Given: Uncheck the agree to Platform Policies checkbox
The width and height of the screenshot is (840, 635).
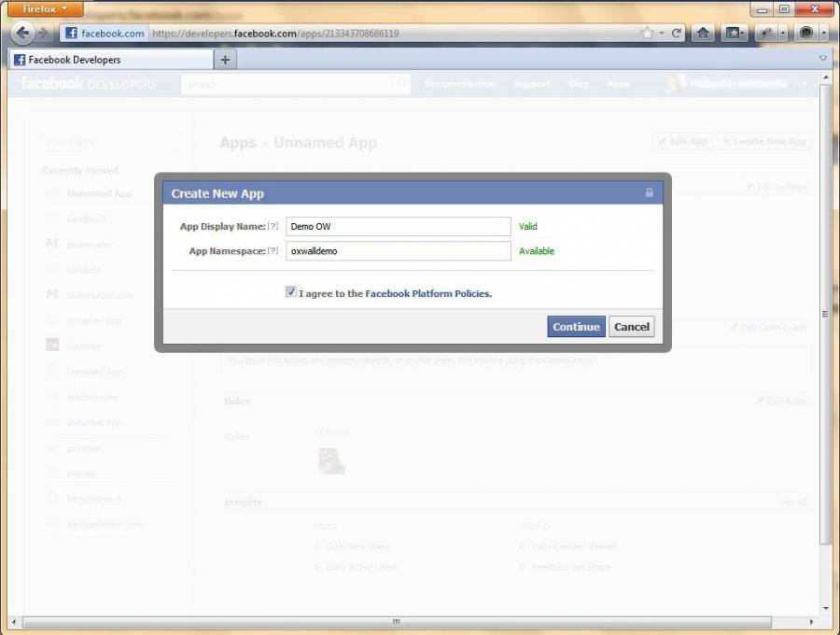Looking at the screenshot, I should (x=291, y=292).
